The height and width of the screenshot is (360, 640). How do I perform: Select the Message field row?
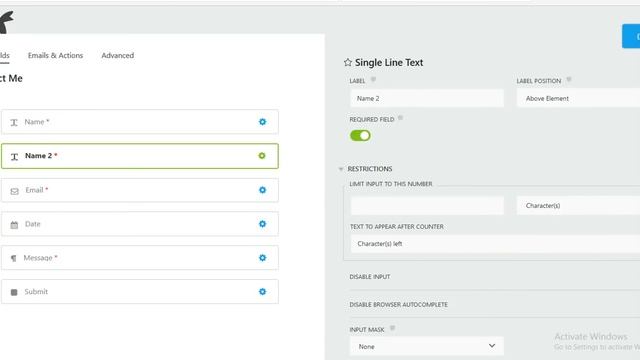(x=140, y=258)
